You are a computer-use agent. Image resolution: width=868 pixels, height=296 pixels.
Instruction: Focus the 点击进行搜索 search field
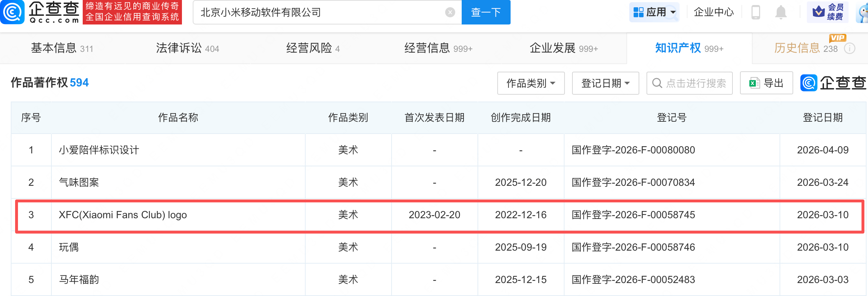point(696,83)
